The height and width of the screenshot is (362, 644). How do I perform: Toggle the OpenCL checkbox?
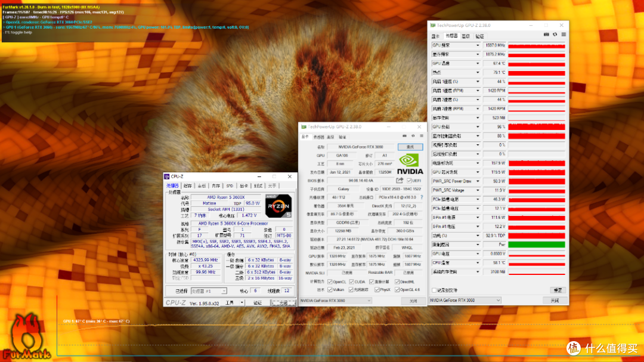pyautogui.click(x=330, y=282)
